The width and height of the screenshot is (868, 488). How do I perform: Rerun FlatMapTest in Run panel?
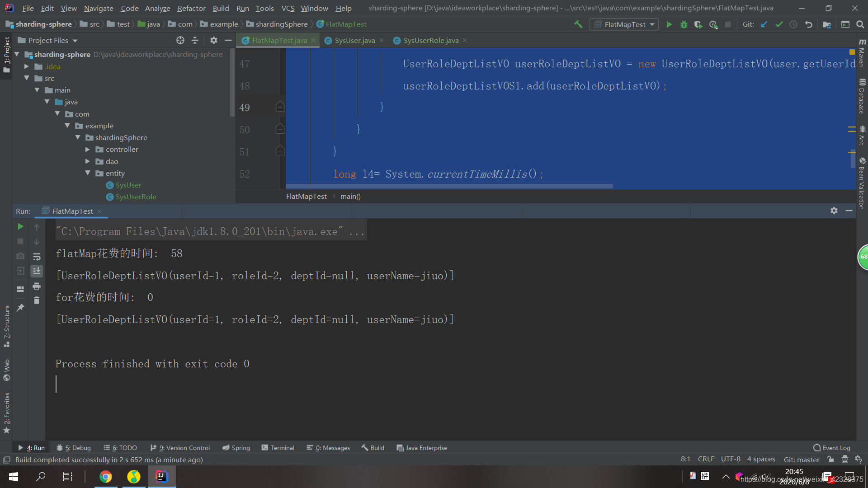pyautogui.click(x=20, y=226)
